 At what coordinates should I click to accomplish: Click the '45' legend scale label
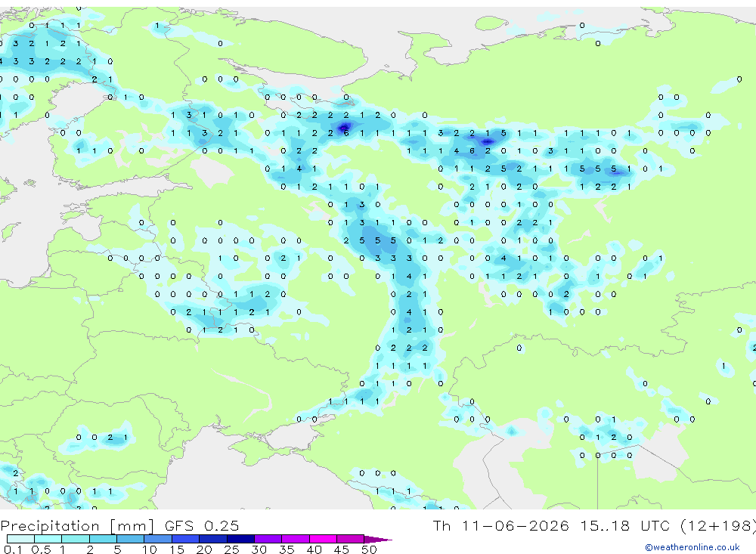click(x=342, y=549)
